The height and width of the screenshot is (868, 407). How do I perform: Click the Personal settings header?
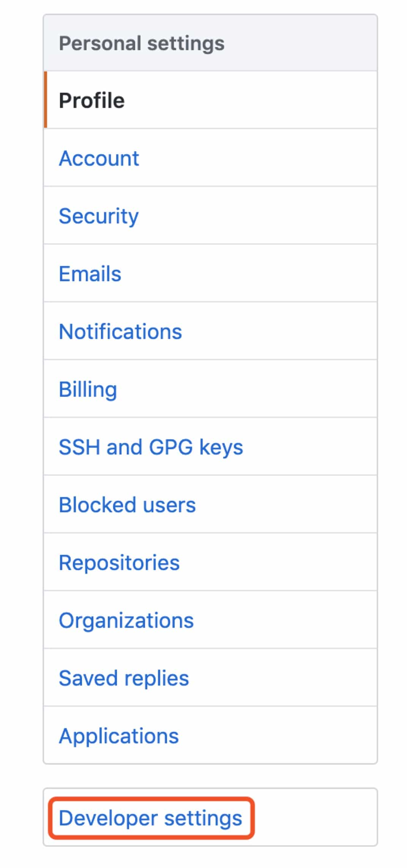(x=210, y=43)
